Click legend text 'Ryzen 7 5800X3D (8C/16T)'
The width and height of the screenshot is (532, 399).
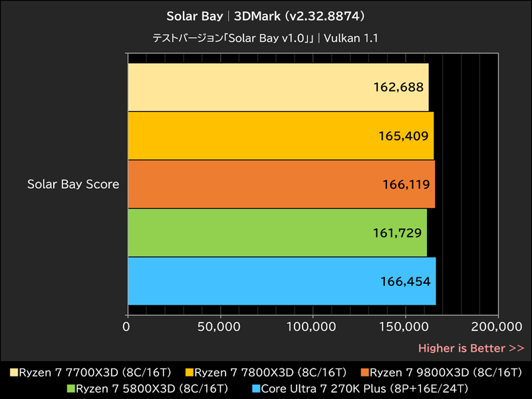152,388
